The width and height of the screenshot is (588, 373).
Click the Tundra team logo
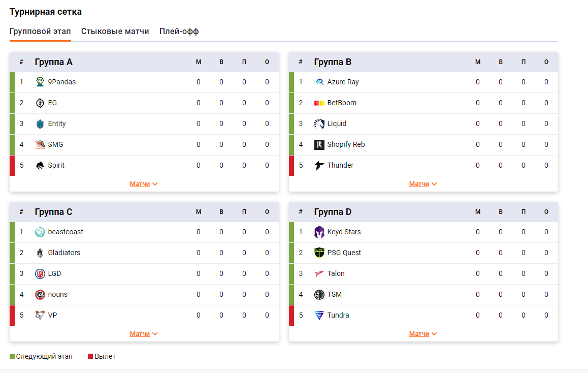319,315
